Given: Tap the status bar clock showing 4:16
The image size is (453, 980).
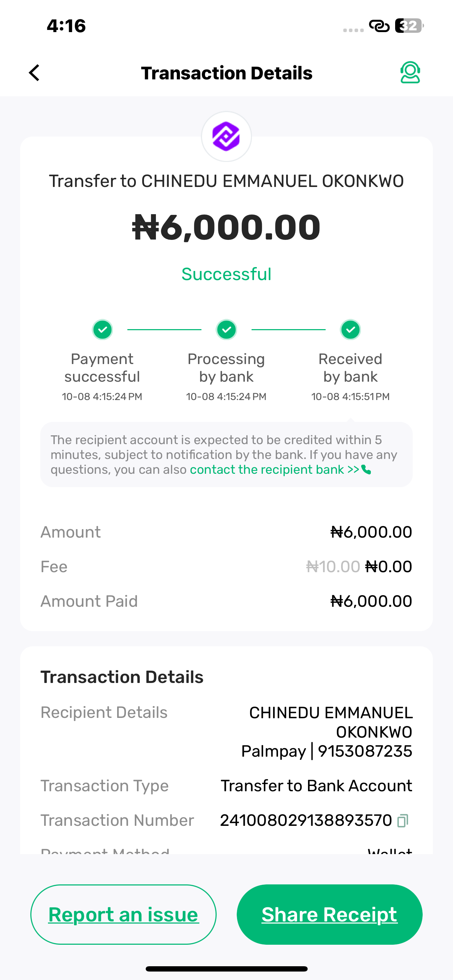Looking at the screenshot, I should [66, 26].
